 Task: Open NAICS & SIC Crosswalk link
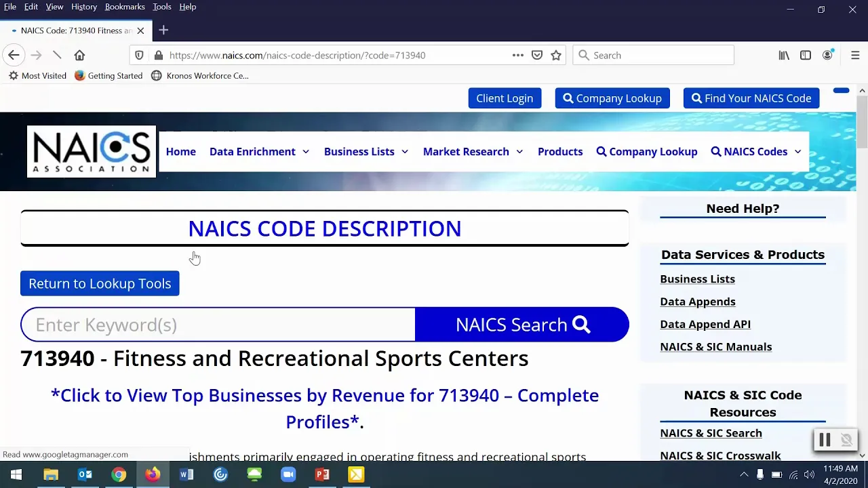(x=720, y=455)
